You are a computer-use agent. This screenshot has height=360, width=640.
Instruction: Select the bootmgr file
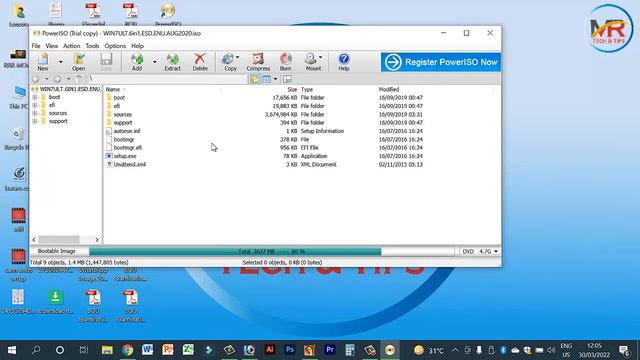(124, 139)
